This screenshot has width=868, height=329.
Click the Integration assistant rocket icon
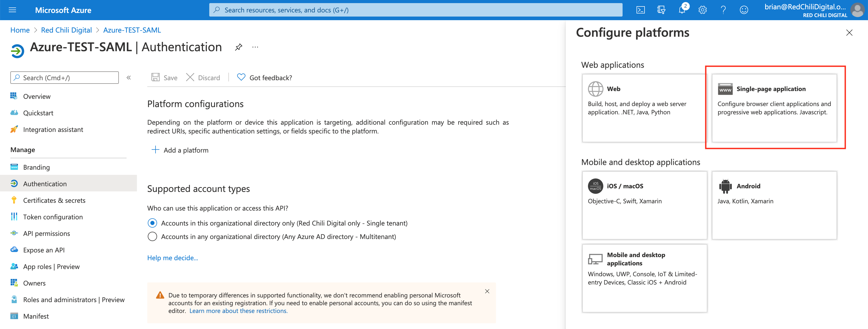14,129
